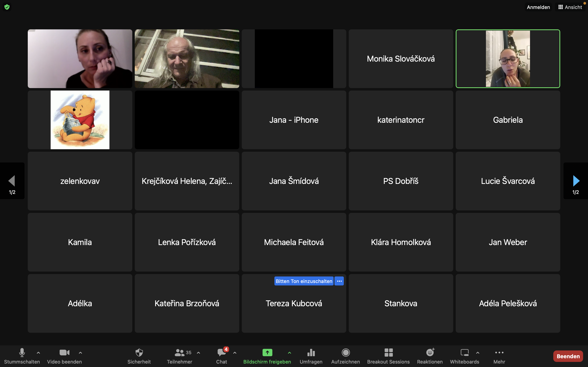The width and height of the screenshot is (588, 367).
Task: Click the green Bildschirm freigeben icon
Action: (267, 353)
